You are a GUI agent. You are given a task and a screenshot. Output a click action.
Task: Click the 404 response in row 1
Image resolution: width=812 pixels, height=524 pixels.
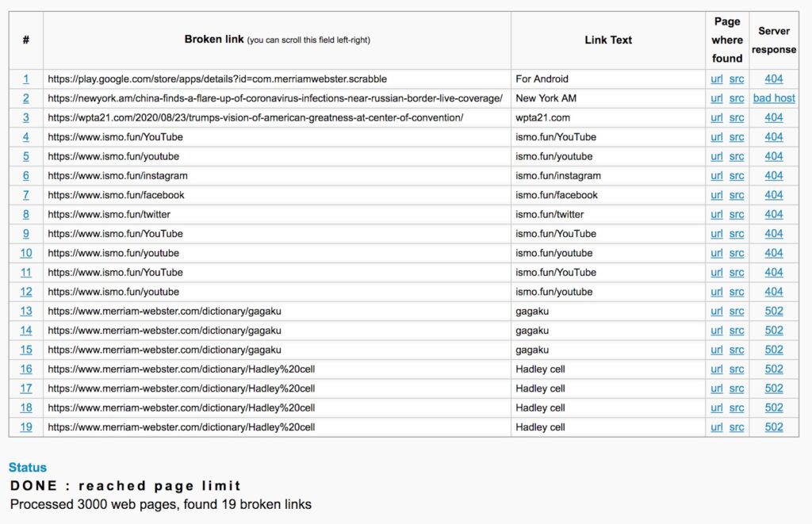774,78
